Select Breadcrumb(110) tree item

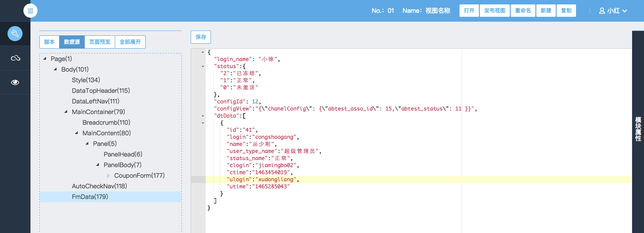pos(106,122)
